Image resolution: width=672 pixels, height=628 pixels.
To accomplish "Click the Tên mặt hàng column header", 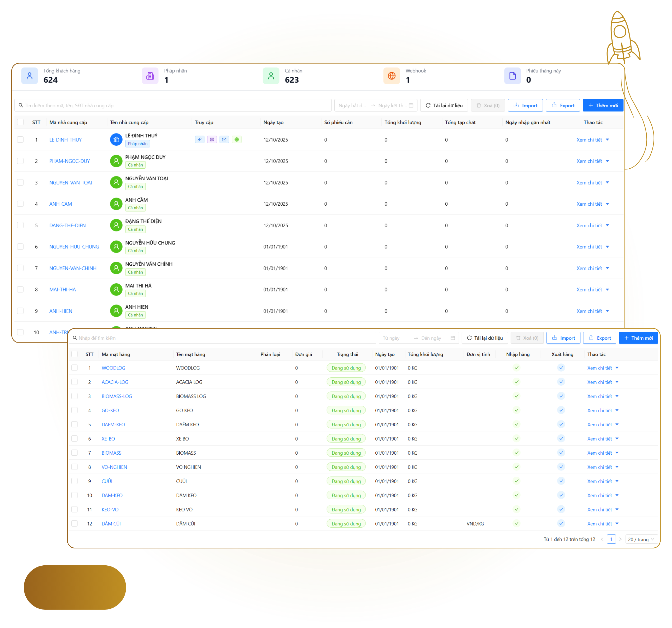I will (x=191, y=354).
